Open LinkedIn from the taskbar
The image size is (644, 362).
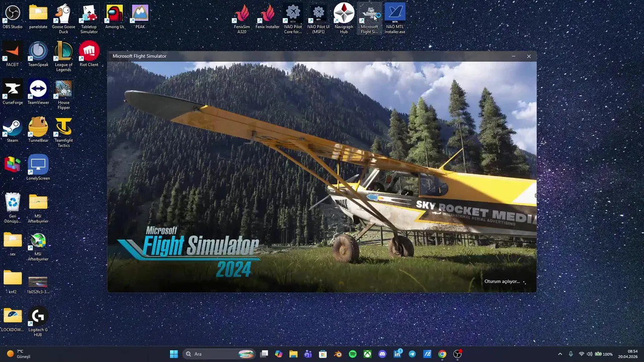[397, 354]
